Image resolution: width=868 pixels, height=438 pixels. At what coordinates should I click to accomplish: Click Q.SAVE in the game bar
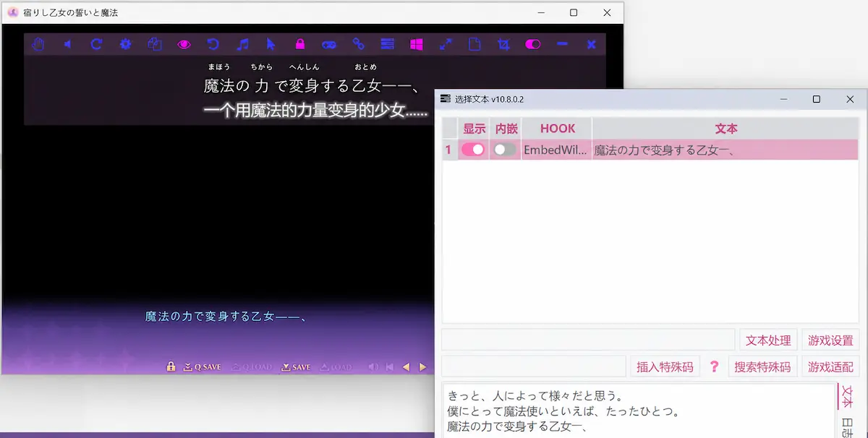click(203, 367)
